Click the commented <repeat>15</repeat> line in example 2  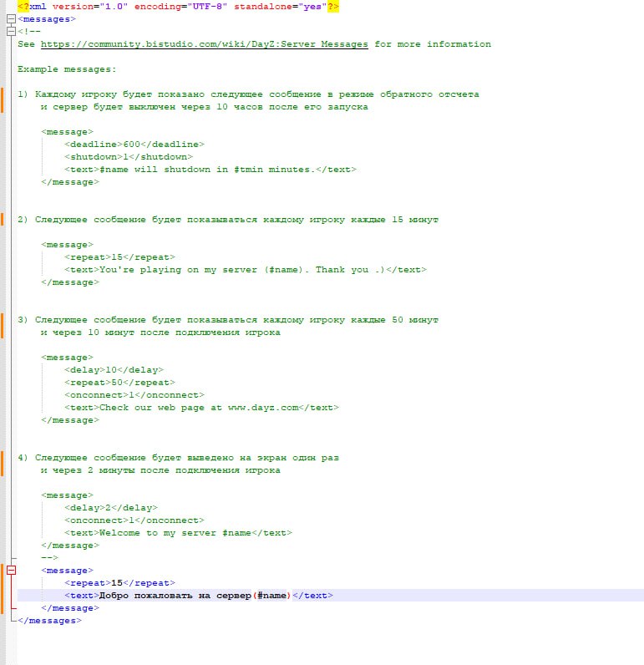[x=119, y=257]
